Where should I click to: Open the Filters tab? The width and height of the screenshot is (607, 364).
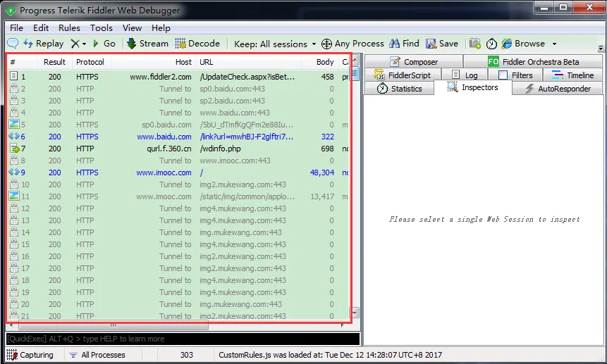pos(515,75)
